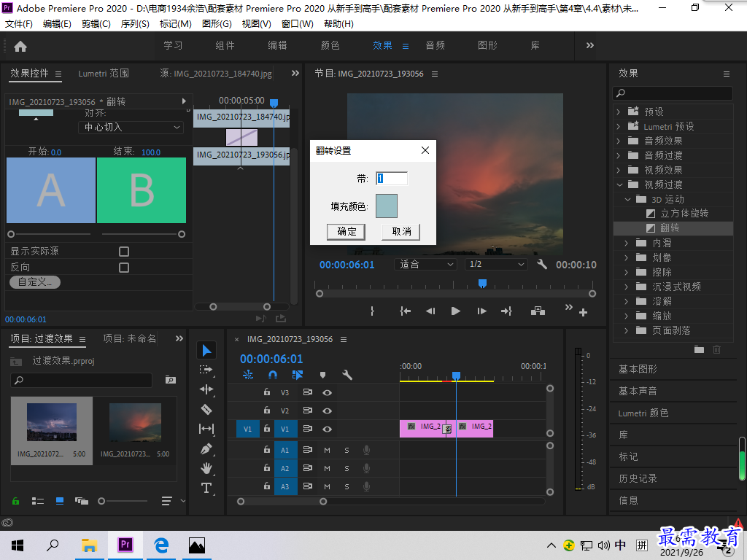The image size is (747, 560).
Task: Click the 填充颜色 swatch
Action: click(x=387, y=206)
